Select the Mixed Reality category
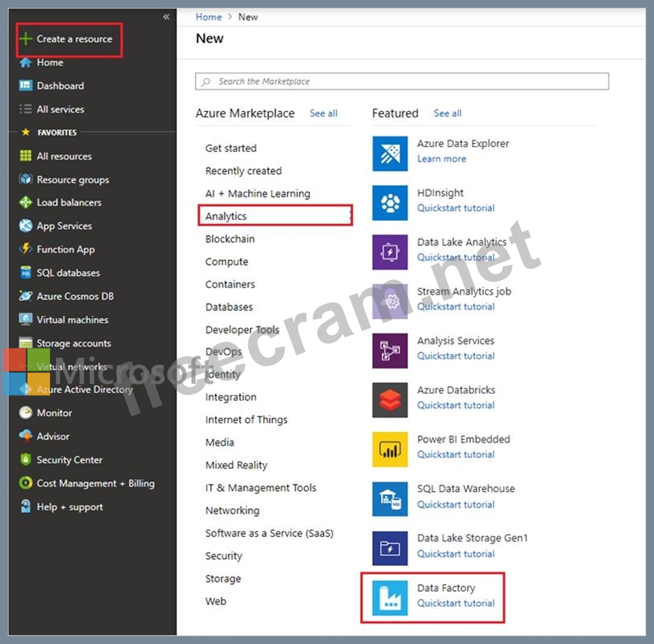This screenshot has width=654, height=644. click(236, 465)
